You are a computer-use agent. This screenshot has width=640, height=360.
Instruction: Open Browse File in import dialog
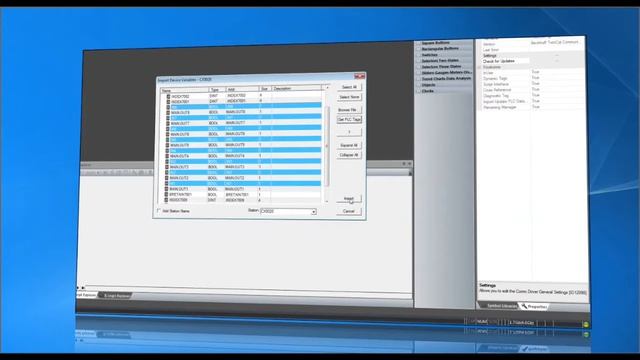pyautogui.click(x=349, y=110)
